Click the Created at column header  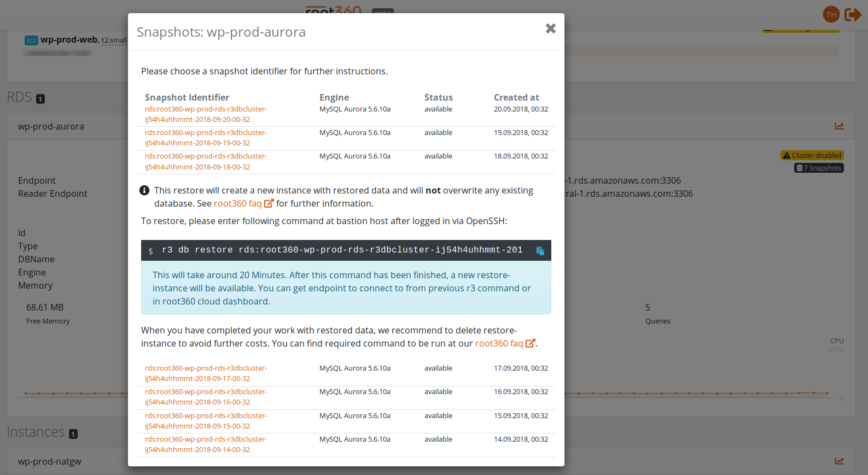(516, 97)
